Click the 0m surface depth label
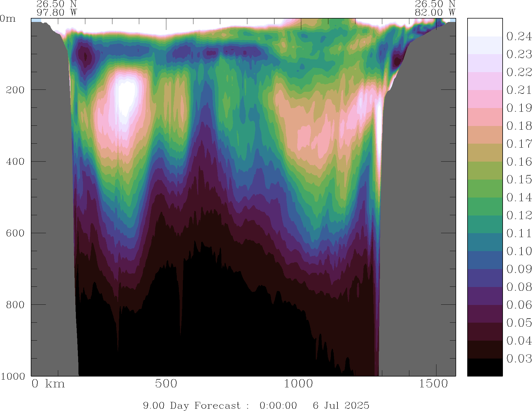 pyautogui.click(x=8, y=19)
